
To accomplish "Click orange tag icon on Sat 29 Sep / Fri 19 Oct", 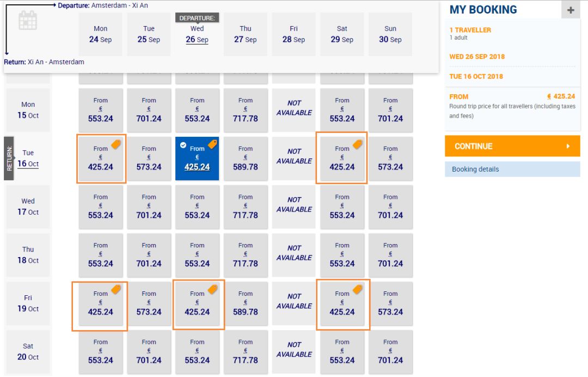I will pyautogui.click(x=357, y=289).
